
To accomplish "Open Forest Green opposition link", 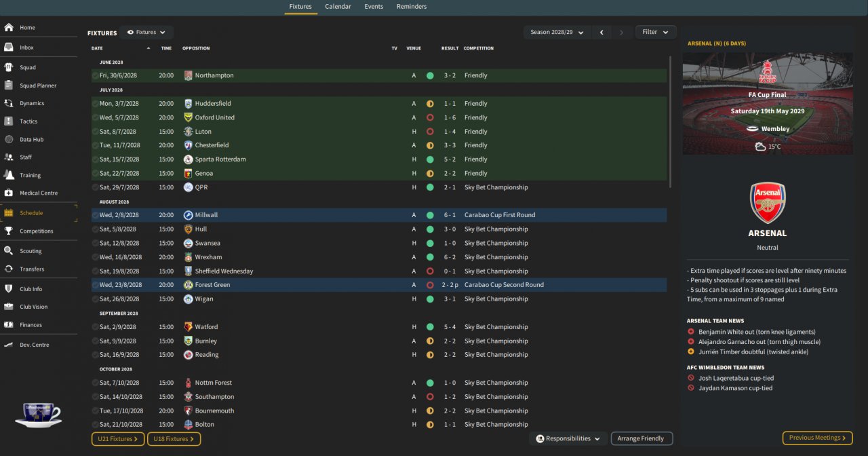I will click(x=212, y=285).
